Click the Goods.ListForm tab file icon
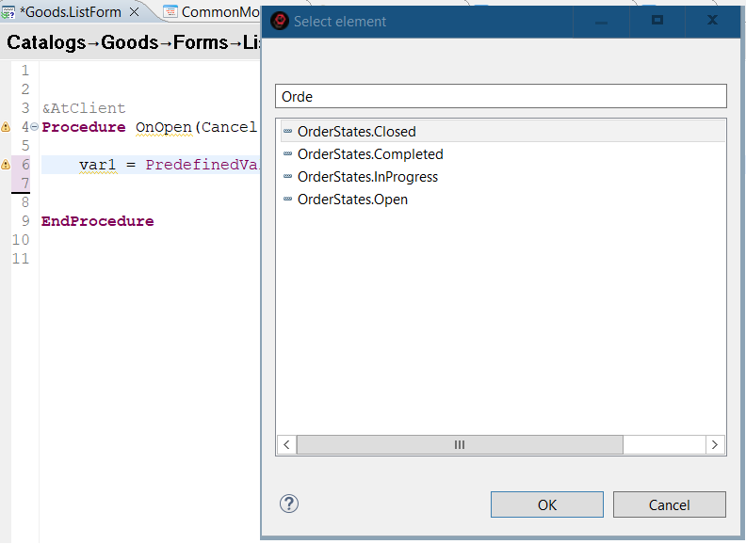746x560 pixels. [x=8, y=12]
